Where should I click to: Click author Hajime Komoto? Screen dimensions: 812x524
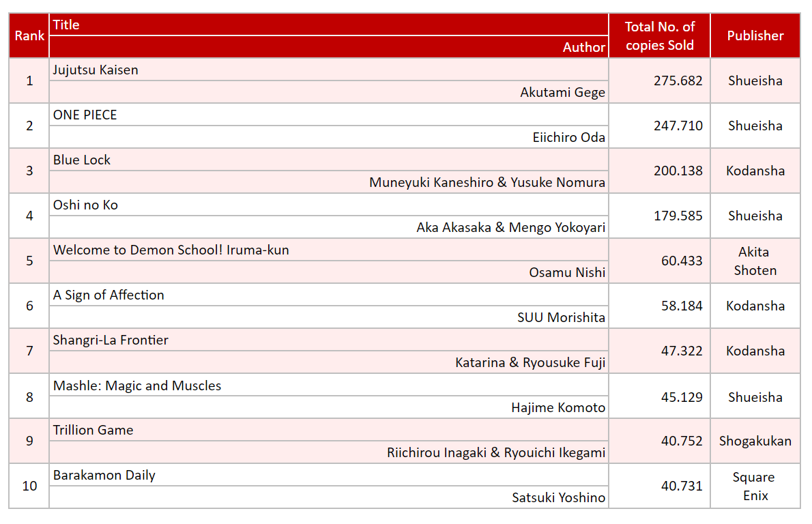tap(557, 408)
